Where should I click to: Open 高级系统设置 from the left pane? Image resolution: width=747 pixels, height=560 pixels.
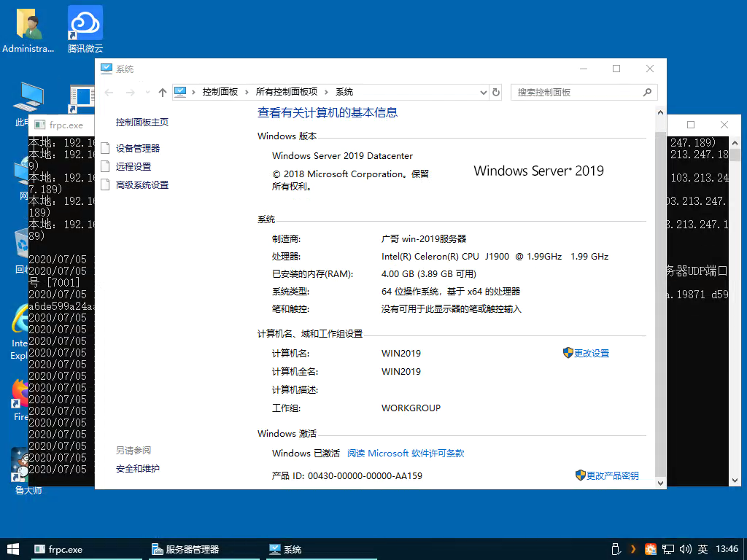pyautogui.click(x=142, y=184)
